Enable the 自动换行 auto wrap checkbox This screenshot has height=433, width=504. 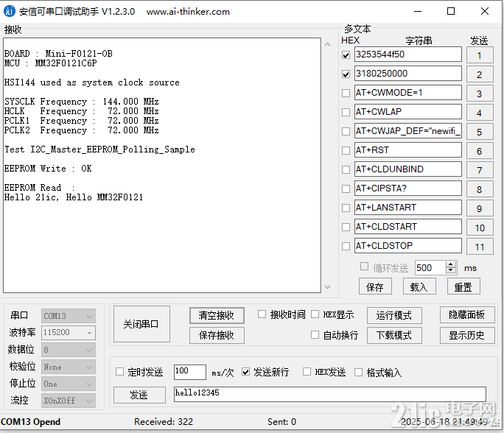click(x=315, y=335)
